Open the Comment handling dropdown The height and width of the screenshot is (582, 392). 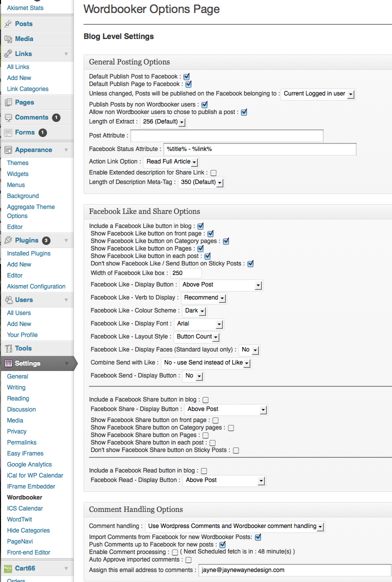coord(235,526)
